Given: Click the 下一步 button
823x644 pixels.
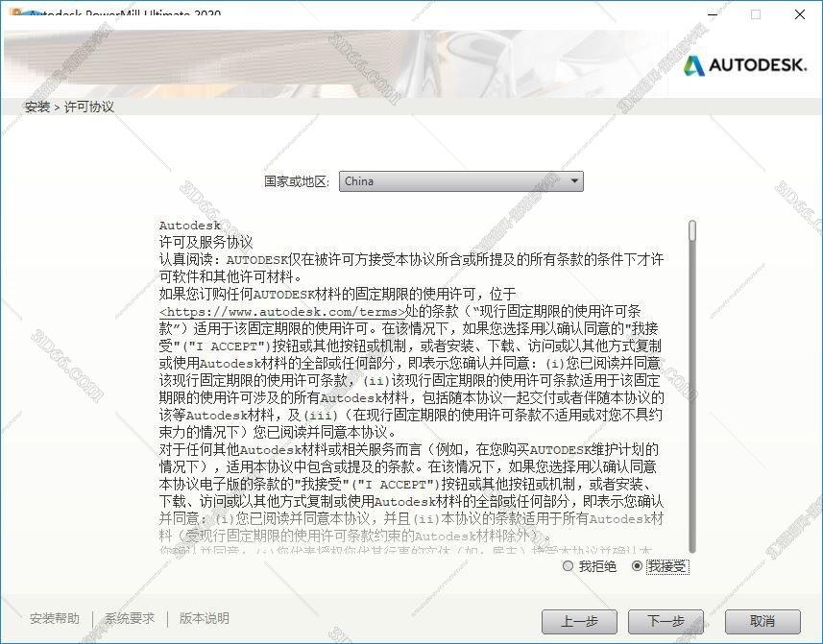Looking at the screenshot, I should pyautogui.click(x=666, y=621).
